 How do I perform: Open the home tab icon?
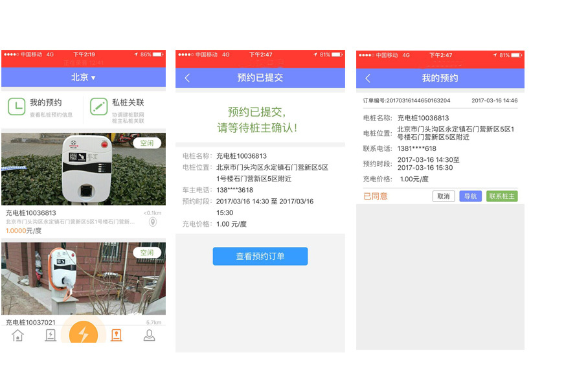17,335
